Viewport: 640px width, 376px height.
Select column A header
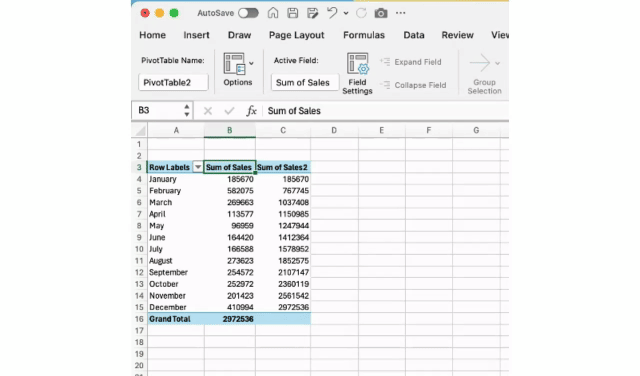176,131
